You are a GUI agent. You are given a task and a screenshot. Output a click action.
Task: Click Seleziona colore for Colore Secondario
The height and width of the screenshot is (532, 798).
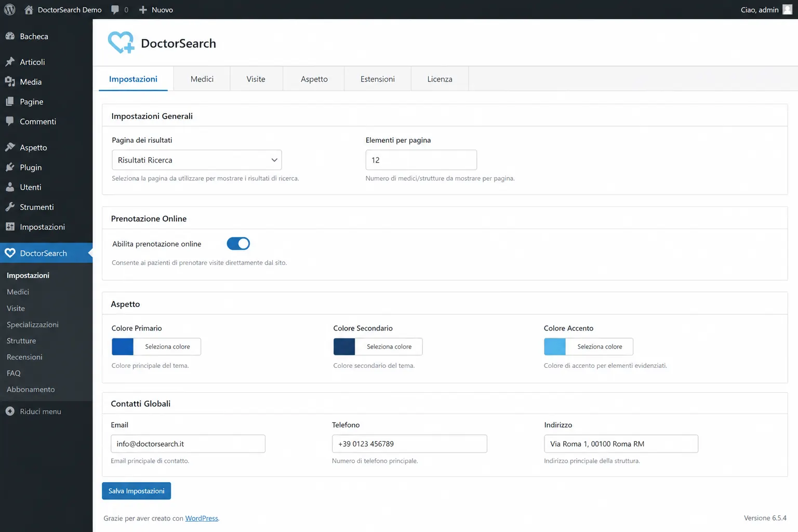tap(389, 347)
